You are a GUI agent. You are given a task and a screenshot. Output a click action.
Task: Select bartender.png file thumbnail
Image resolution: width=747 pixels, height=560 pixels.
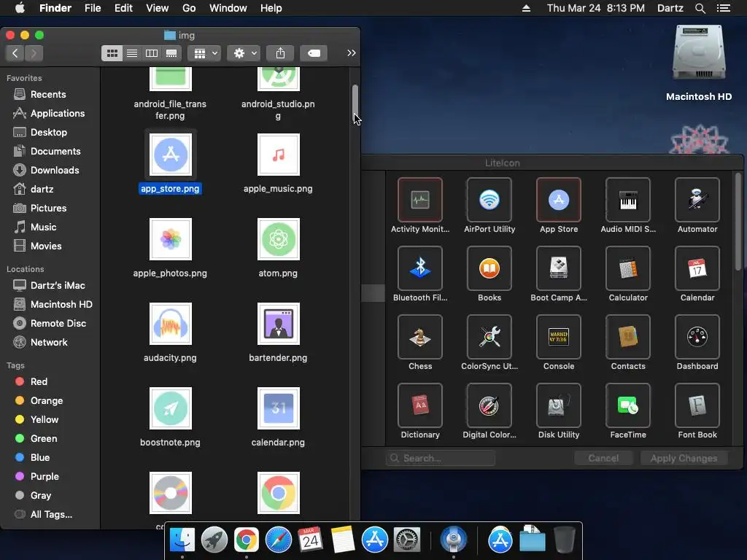pos(279,324)
